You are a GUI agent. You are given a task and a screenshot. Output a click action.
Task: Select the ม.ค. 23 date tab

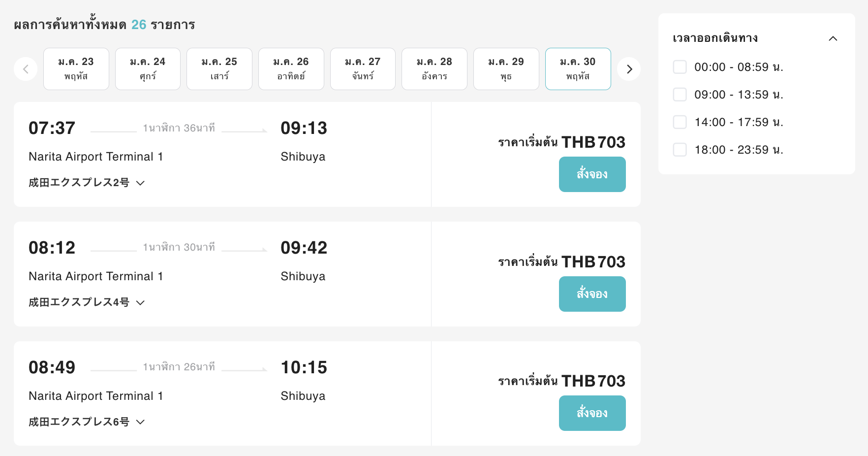tap(76, 69)
